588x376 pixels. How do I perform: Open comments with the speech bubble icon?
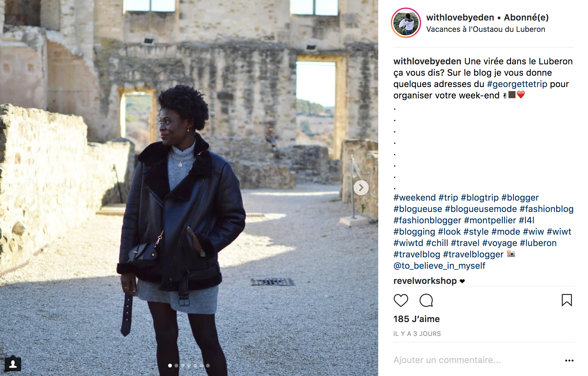426,300
